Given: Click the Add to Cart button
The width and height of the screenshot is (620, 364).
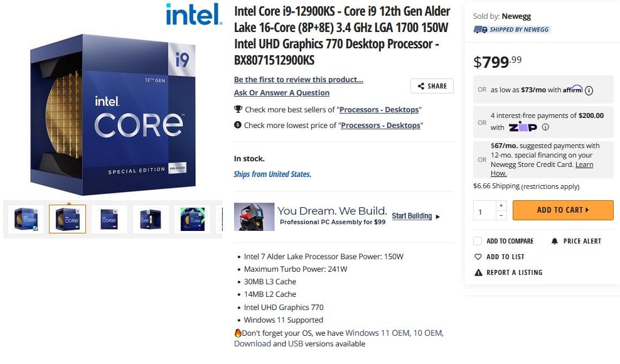Looking at the screenshot, I should 562,210.
